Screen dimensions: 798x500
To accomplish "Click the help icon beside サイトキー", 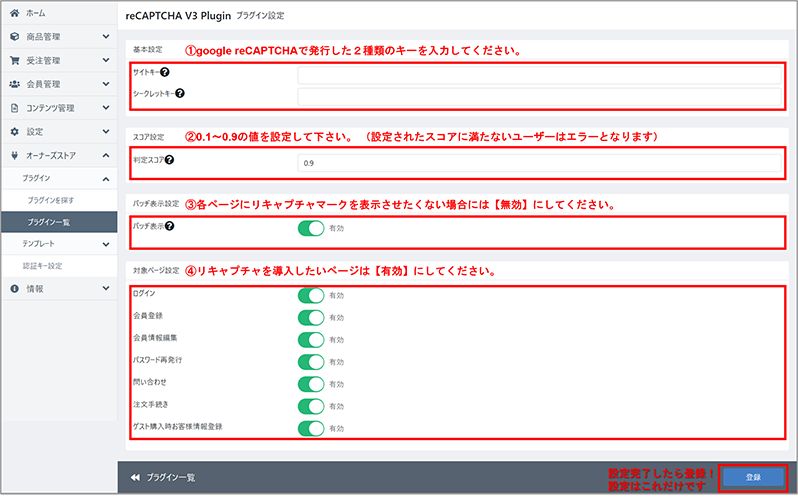I will (164, 72).
